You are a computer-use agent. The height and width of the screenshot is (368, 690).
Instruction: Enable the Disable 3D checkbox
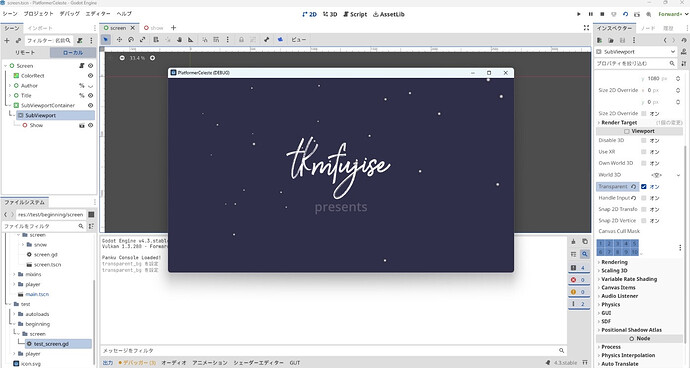(x=644, y=140)
